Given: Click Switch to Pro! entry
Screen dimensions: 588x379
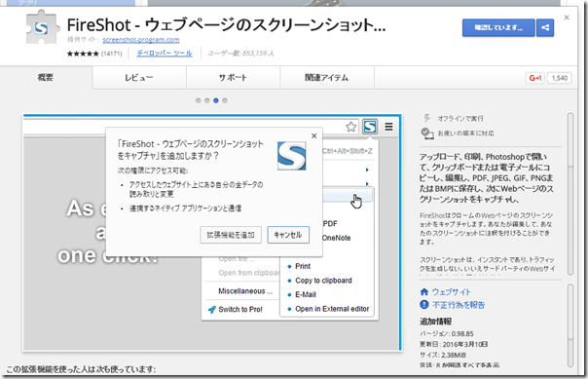Looking at the screenshot, I should click(x=240, y=310).
